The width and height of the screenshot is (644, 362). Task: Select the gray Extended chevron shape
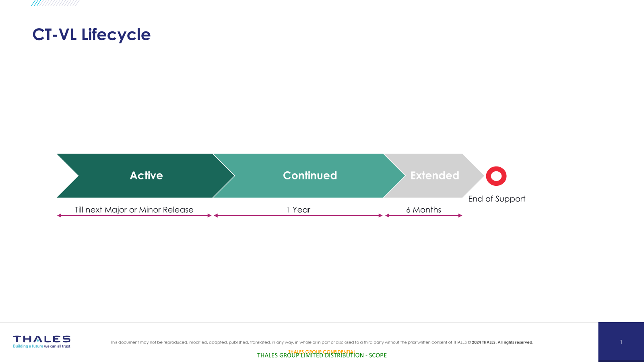[x=434, y=176]
